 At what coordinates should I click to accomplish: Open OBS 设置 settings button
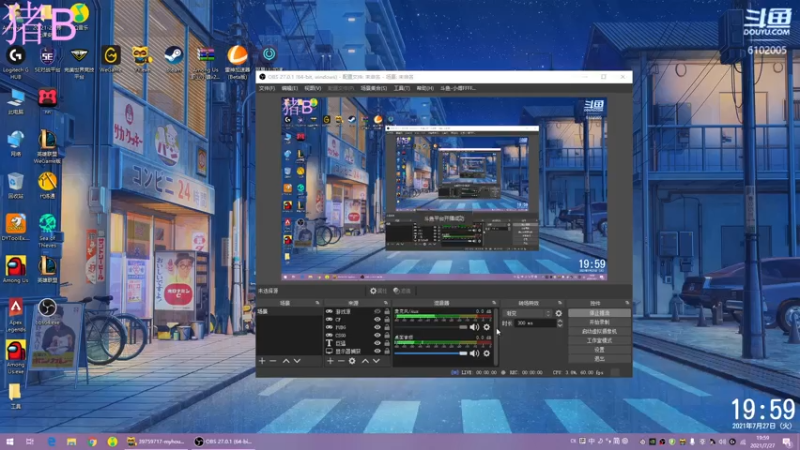(599, 349)
